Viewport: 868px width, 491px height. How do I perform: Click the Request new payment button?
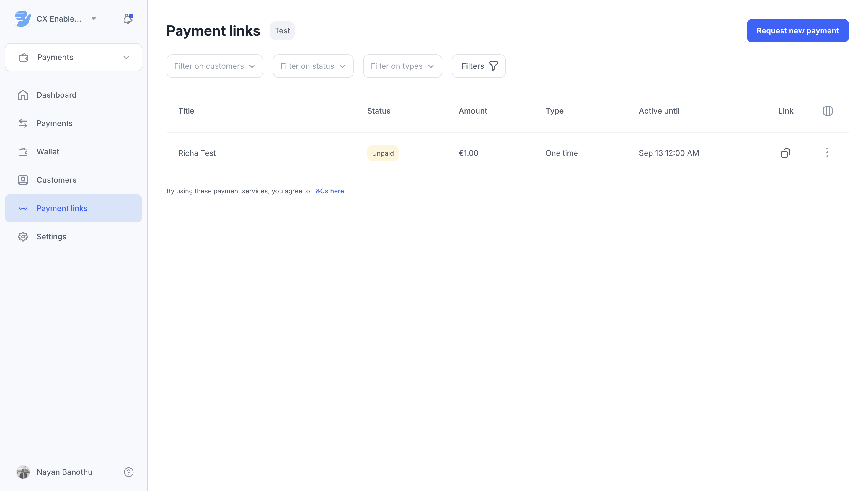click(x=797, y=31)
